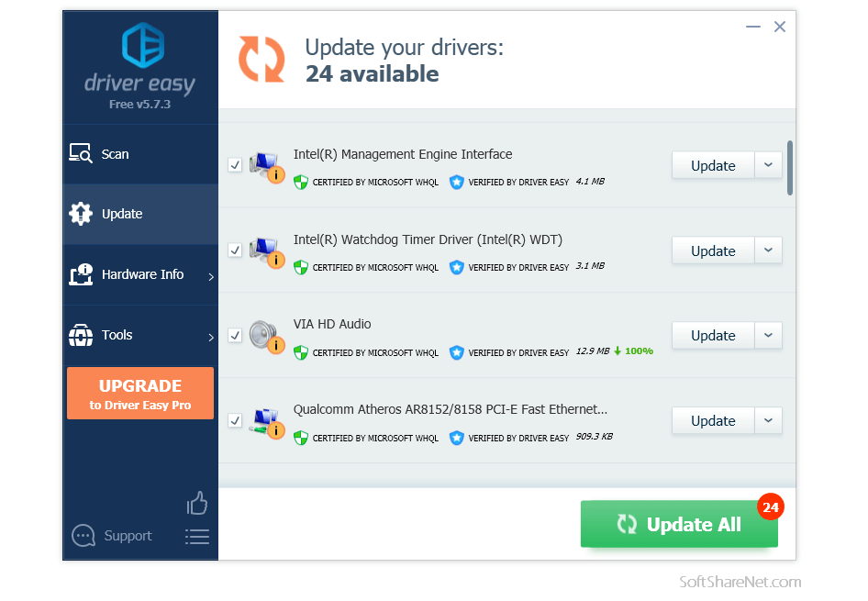Go to Hardware Info section

[140, 274]
